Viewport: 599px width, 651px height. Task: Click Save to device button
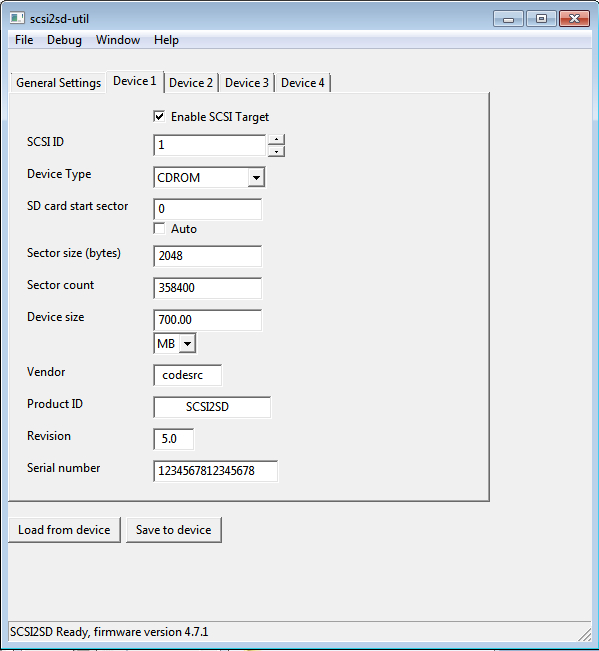point(174,530)
